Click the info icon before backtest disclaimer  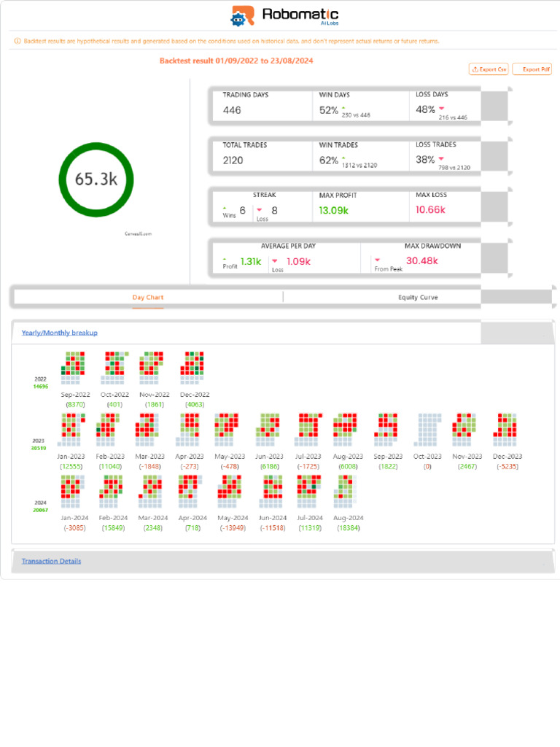pyautogui.click(x=17, y=41)
